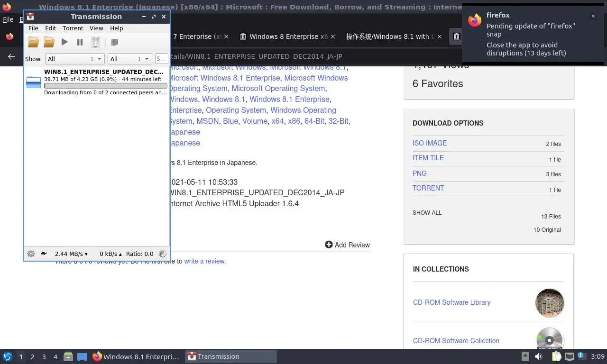Image resolution: width=607 pixels, height=364 pixels.
Task: Follow the 'write a review' link
Action: coord(204,261)
